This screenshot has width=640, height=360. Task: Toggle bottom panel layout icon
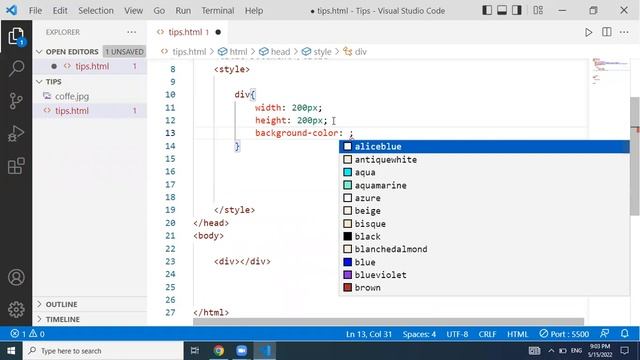tap(502, 10)
